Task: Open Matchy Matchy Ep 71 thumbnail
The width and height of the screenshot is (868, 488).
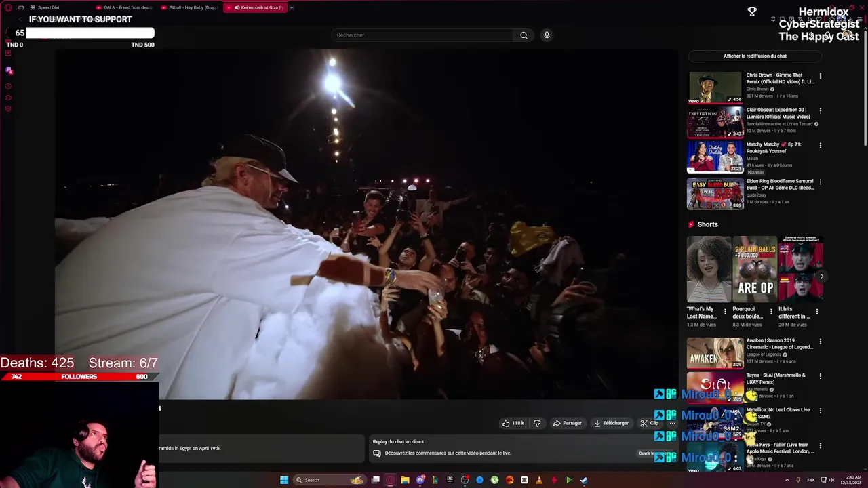Action: (x=715, y=157)
